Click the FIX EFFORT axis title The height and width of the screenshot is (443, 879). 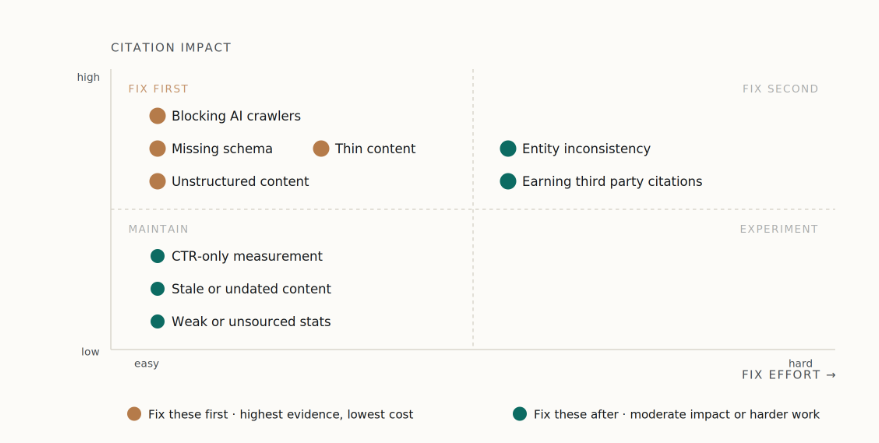click(x=788, y=375)
